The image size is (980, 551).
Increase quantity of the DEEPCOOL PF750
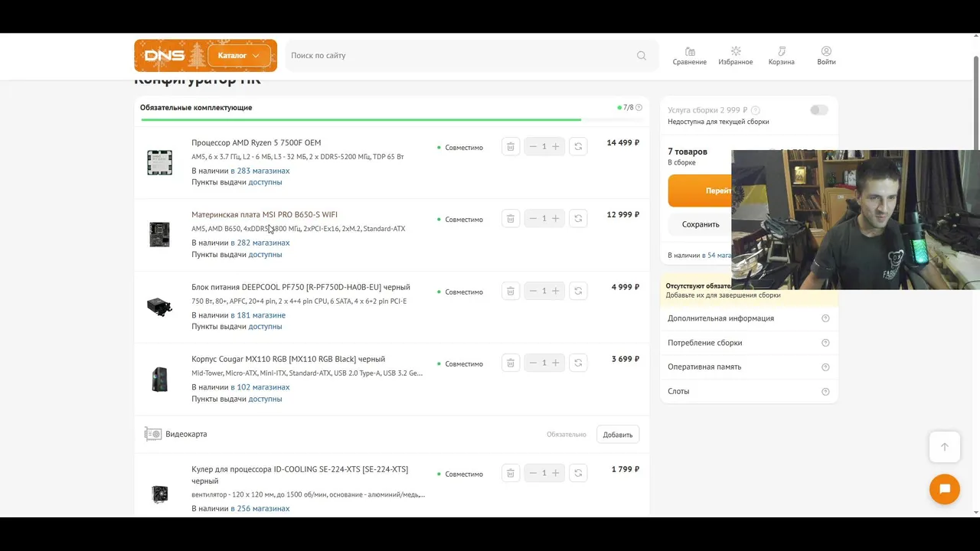click(556, 291)
